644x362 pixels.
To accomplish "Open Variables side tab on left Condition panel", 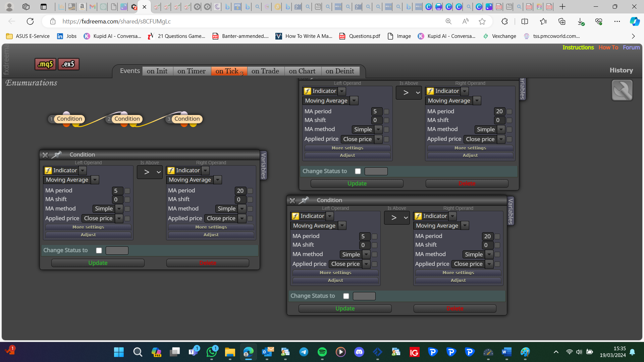I will point(264,165).
